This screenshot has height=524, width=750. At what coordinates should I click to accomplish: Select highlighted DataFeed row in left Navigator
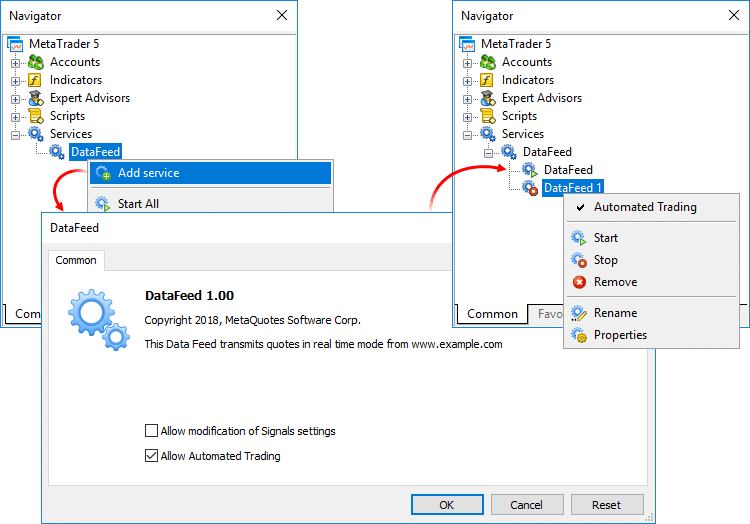point(95,152)
